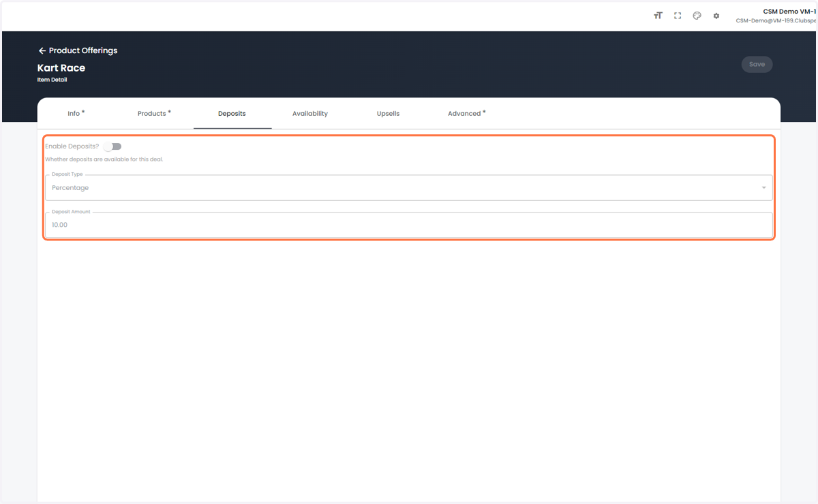This screenshot has width=818, height=504.
Task: Open the Products tab
Action: (x=154, y=113)
